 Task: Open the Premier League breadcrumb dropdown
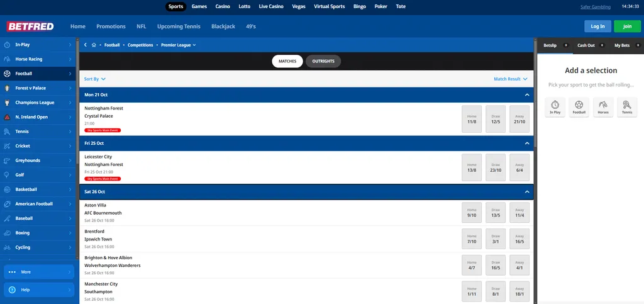pyautogui.click(x=178, y=45)
